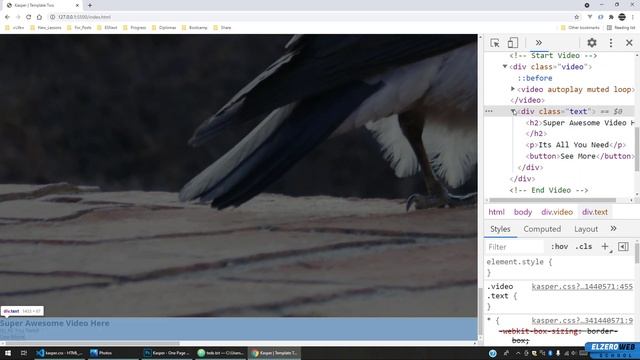Reload the current page
This screenshot has height=360, width=640.
(29, 17)
